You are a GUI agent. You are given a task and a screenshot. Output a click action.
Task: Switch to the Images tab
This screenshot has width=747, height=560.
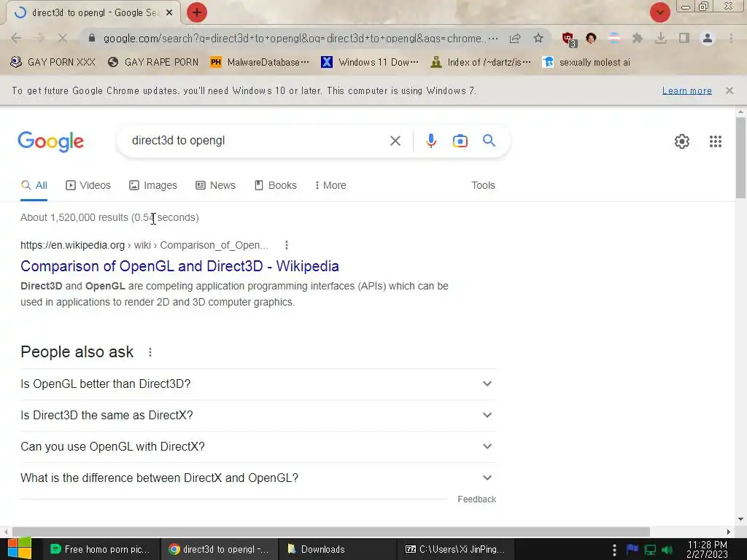coord(153,185)
